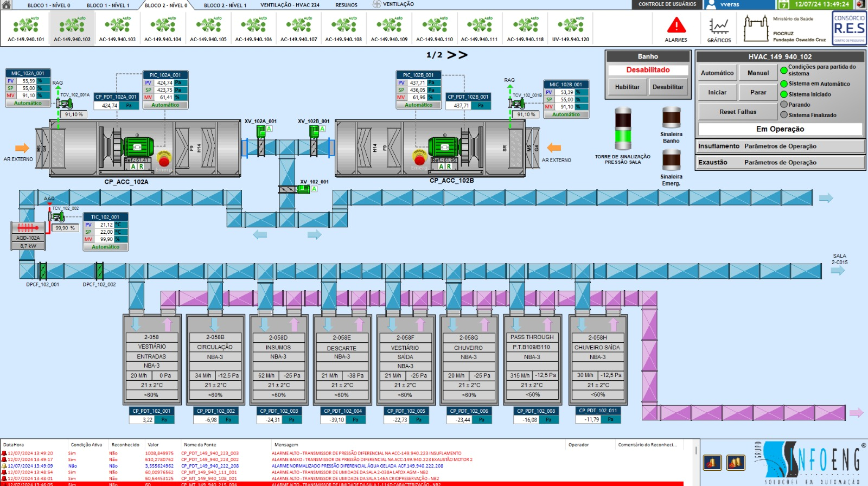The height and width of the screenshot is (486, 868).
Task: Open the AC-149.940.105 unit icon
Action: tap(208, 25)
